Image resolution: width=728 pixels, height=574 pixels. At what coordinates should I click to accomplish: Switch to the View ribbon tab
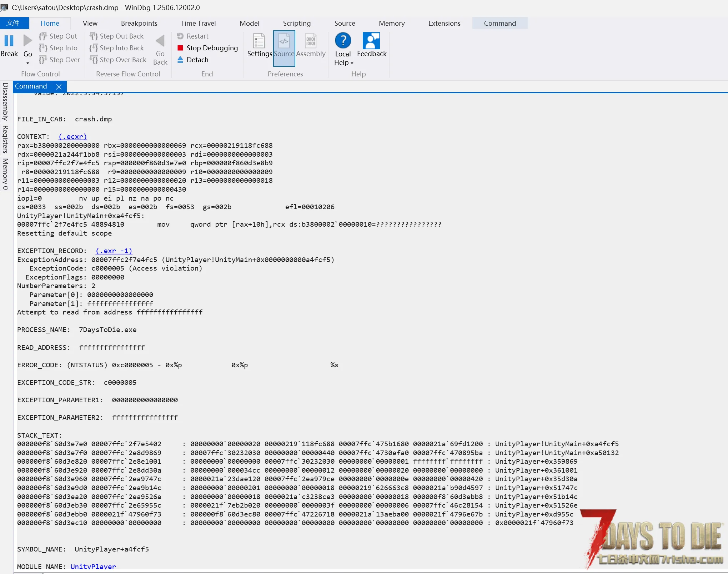[90, 23]
